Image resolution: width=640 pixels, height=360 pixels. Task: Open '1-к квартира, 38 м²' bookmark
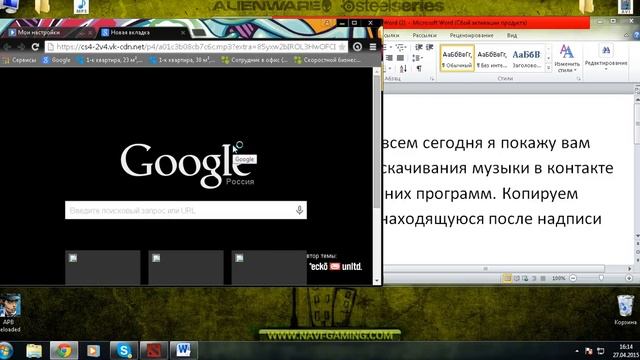[x=182, y=60]
